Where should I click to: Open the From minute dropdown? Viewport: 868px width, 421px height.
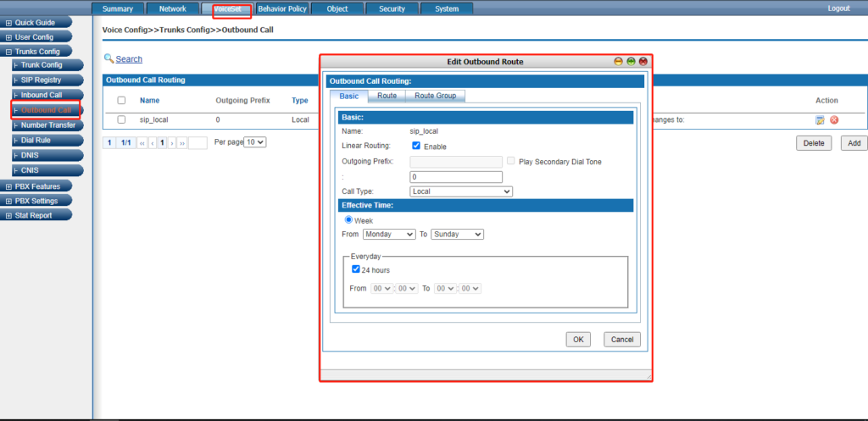click(x=407, y=288)
